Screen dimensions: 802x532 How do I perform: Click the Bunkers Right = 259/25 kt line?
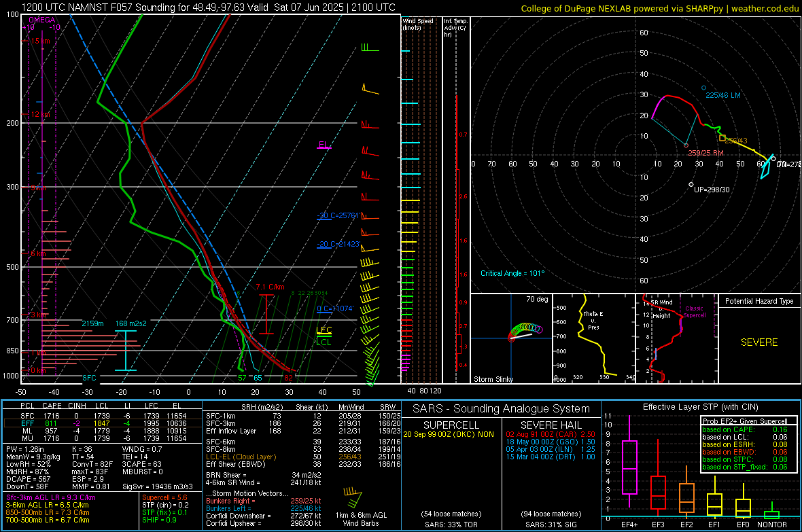tap(264, 501)
